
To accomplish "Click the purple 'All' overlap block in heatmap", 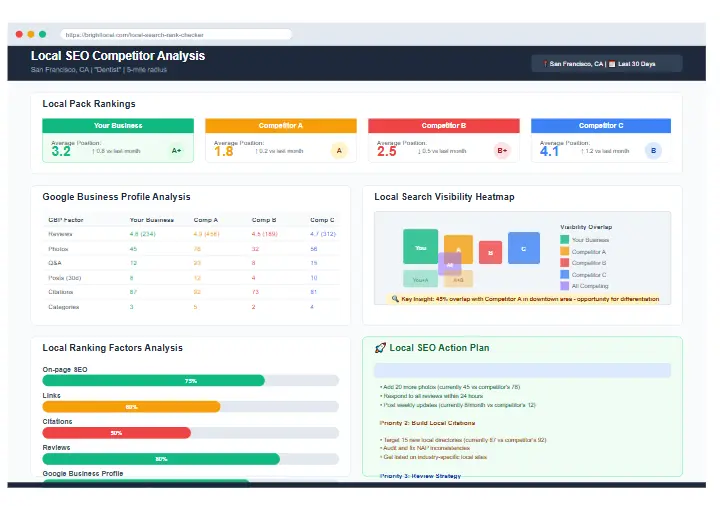I will (x=450, y=264).
